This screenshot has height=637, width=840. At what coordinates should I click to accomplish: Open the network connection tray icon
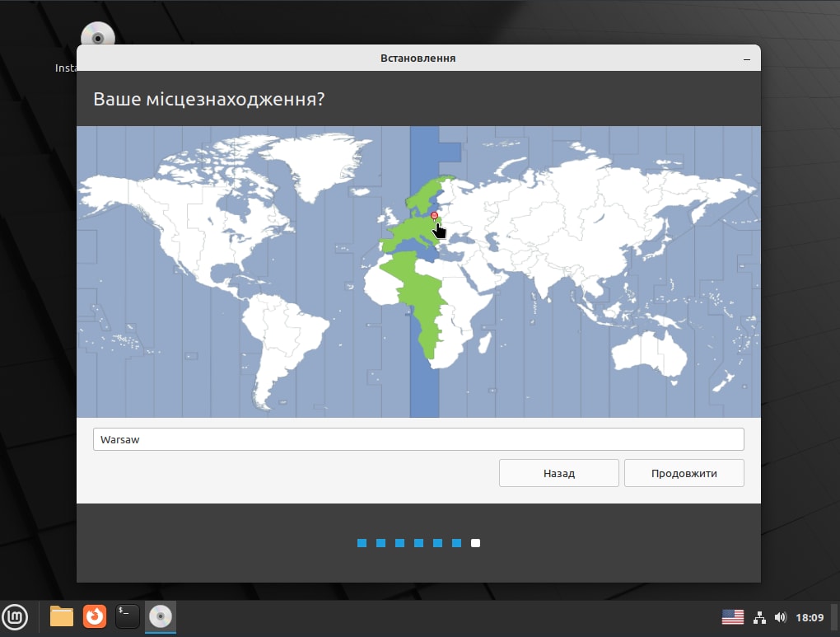[x=759, y=618]
